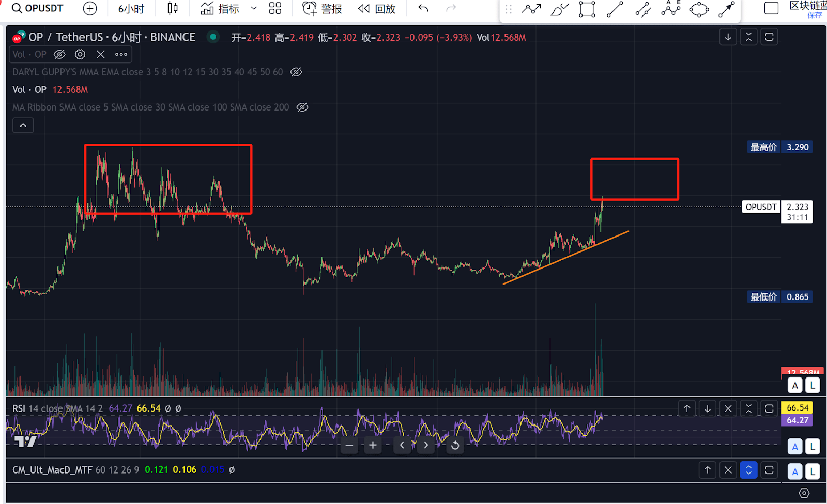This screenshot has height=504, width=827.
Task: Open the 6小时 interval selector
Action: point(131,9)
